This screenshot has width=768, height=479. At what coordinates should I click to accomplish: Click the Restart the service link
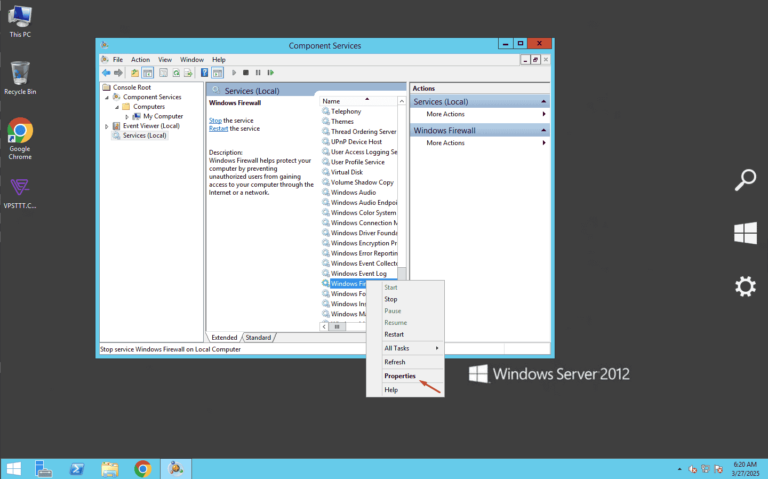click(x=218, y=129)
